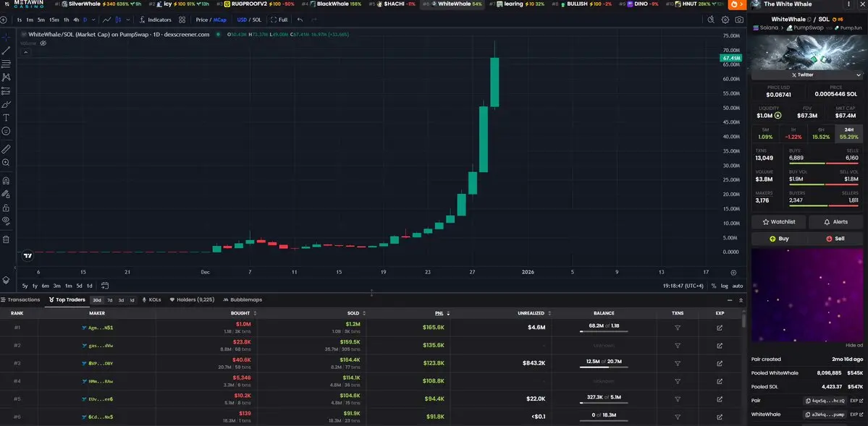Select the 3m date range
The height and width of the screenshot is (426, 868).
point(57,286)
